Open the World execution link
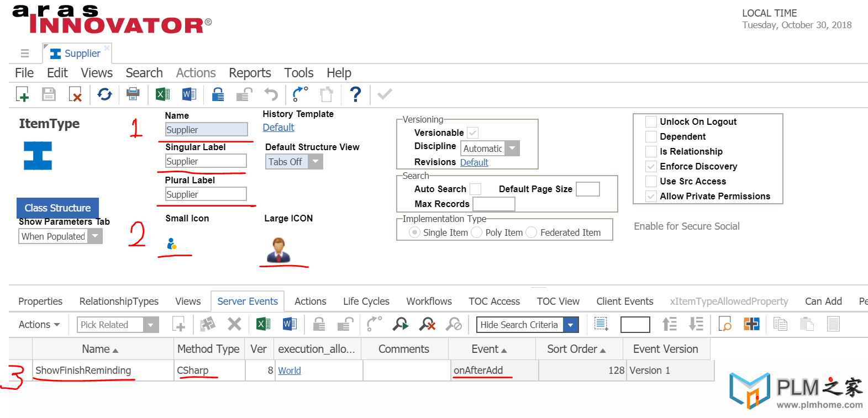Image resolution: width=868 pixels, height=418 pixels. [290, 371]
